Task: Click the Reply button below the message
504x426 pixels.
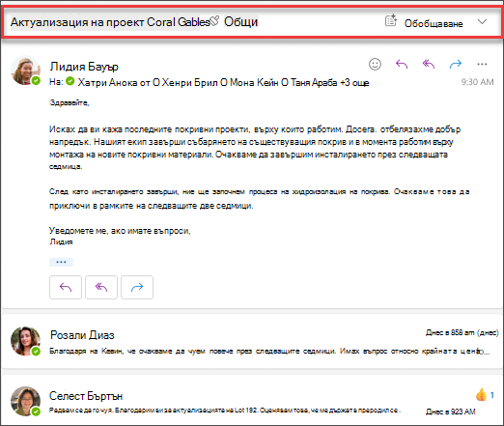Action: pyautogui.click(x=66, y=287)
